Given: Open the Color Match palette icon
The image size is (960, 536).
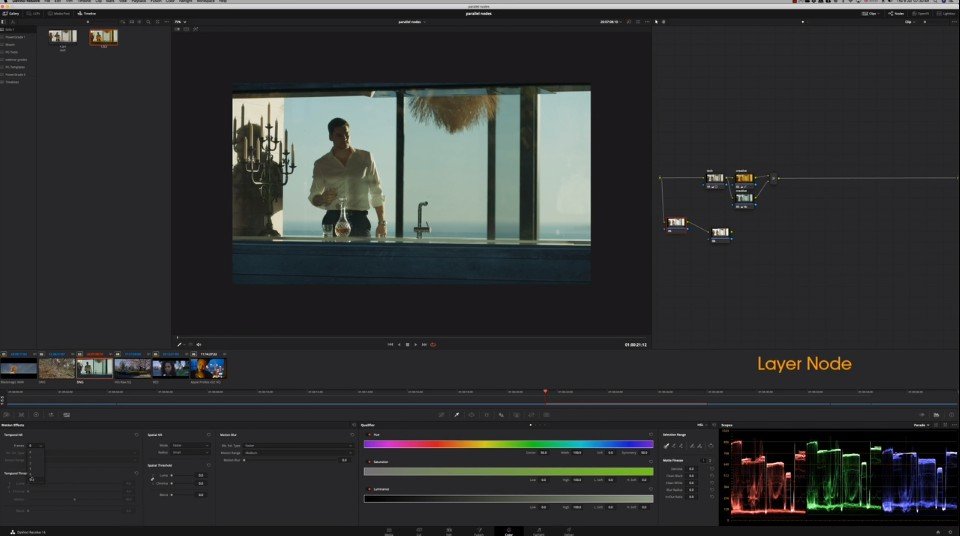Looking at the screenshot, I should [x=21, y=415].
